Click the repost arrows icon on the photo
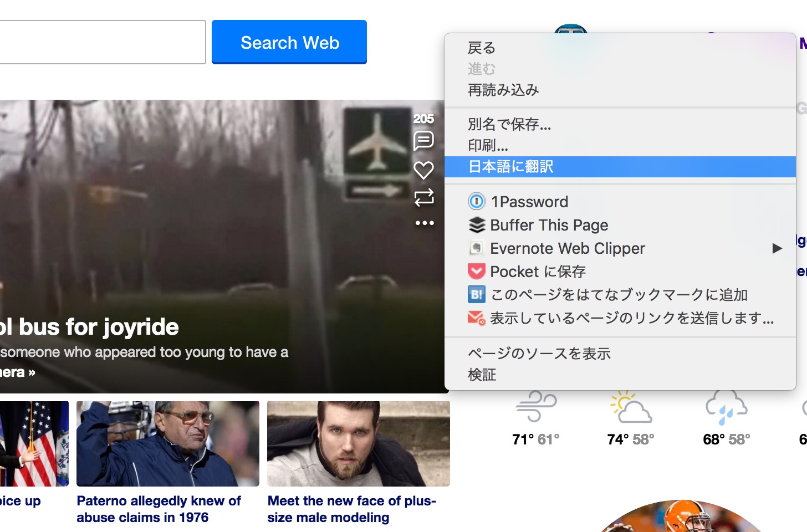 [x=424, y=197]
